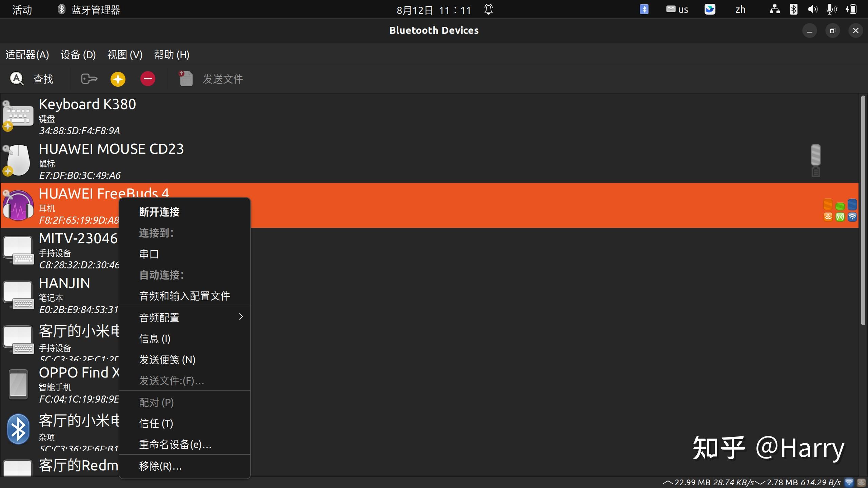868x488 pixels.
Task: Select the HUAWEI MOUSE CD23 mouse icon
Action: click(x=18, y=160)
